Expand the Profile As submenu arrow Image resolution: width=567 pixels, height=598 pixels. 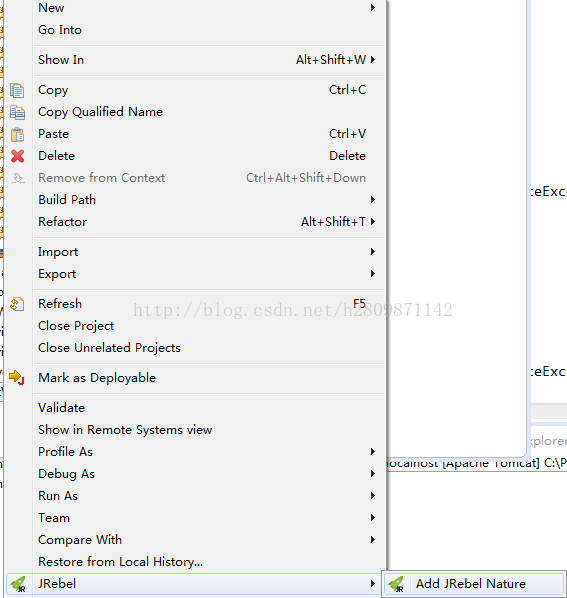tap(373, 452)
